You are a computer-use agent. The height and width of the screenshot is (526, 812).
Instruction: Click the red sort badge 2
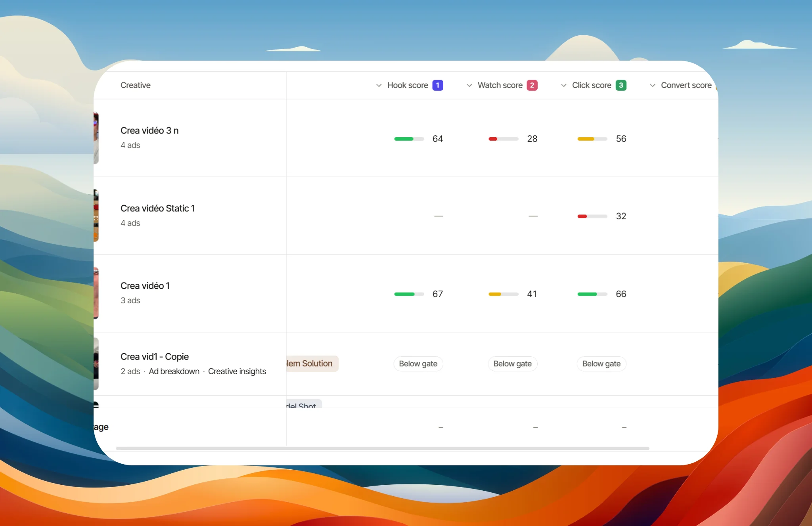click(532, 85)
